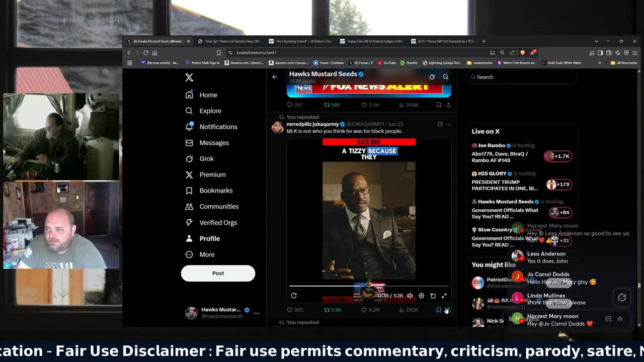Compose a new message from the Messages drawer

[608, 319]
